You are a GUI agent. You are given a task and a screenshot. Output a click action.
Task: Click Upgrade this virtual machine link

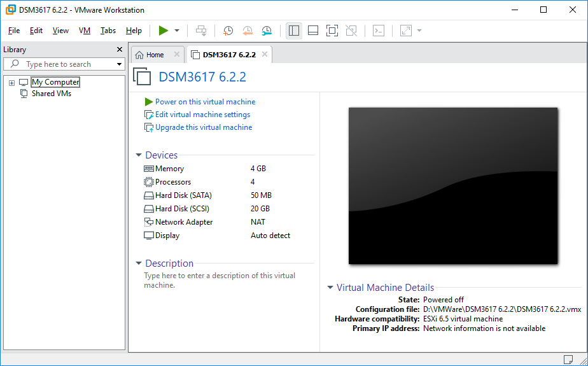[x=204, y=127]
